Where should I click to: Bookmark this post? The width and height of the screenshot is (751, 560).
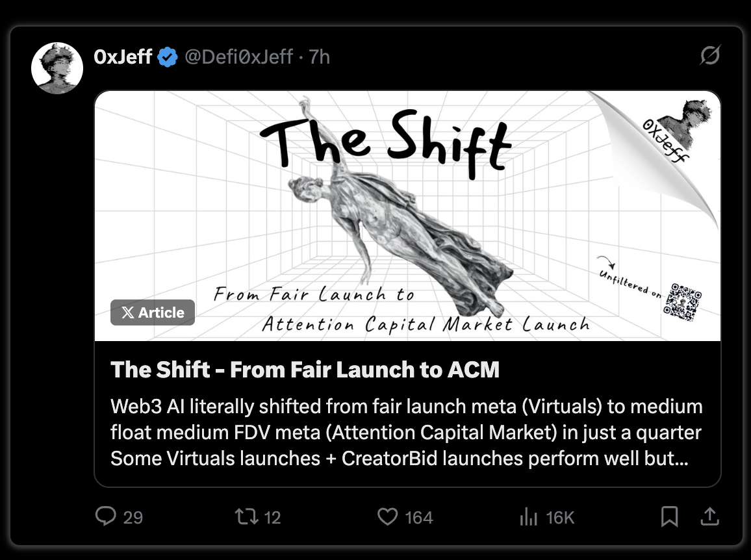point(669,516)
